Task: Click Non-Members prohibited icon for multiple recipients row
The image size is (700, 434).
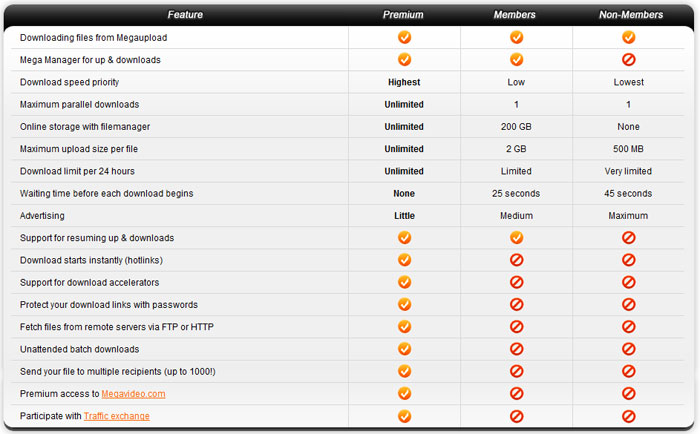Action: [x=629, y=371]
